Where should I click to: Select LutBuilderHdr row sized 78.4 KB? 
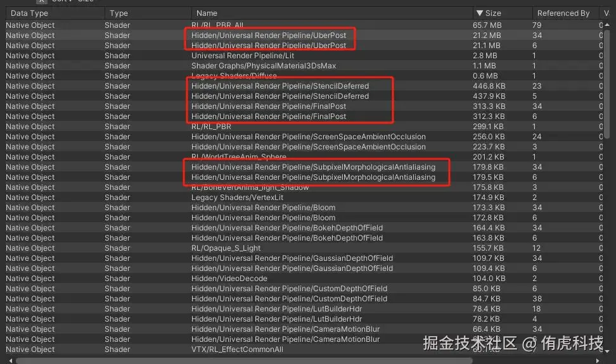coord(303,309)
